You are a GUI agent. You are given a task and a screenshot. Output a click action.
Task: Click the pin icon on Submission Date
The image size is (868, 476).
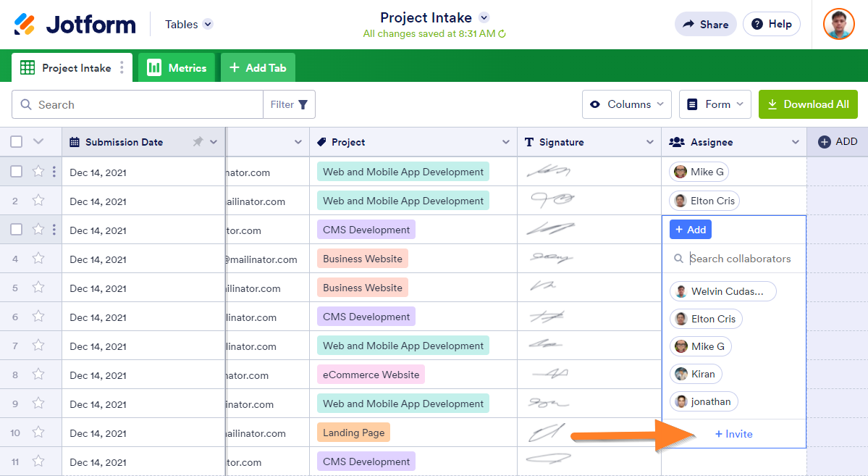tap(198, 142)
